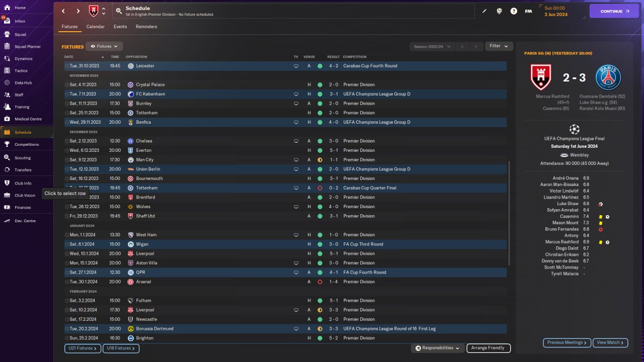This screenshot has width=644, height=362.
Task: Select the Leicester fixture row circle
Action: (x=67, y=66)
